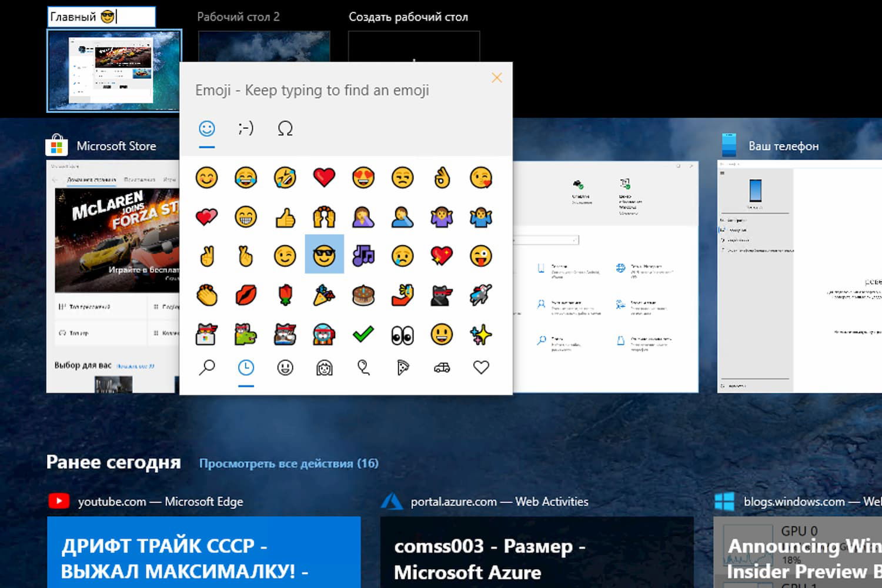The image size is (882, 588).
Task: Select the heart-eyes face emoji
Action: (363, 178)
